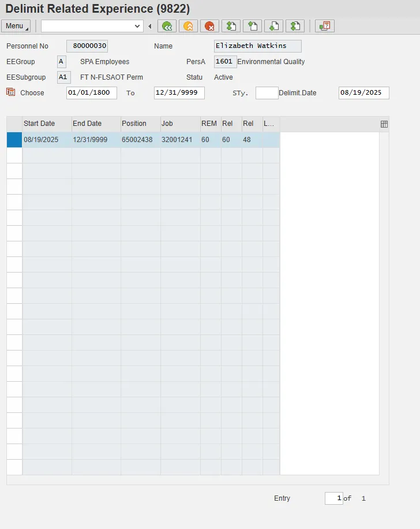Select the row starting 08/19/2025
Screen dimensions: 420x529
[14, 140]
